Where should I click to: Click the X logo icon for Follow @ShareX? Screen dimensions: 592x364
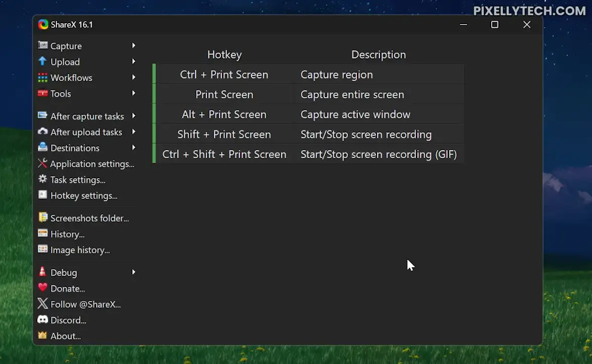click(43, 304)
